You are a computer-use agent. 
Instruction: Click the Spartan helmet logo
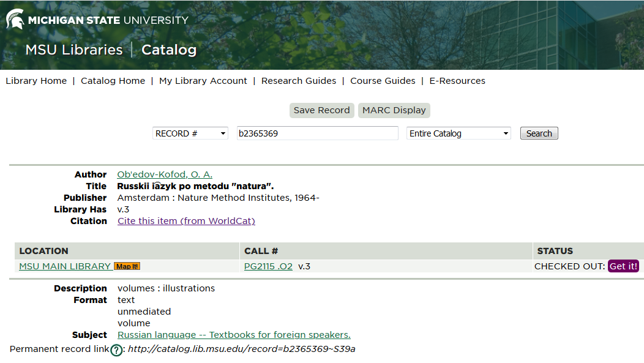click(x=15, y=20)
